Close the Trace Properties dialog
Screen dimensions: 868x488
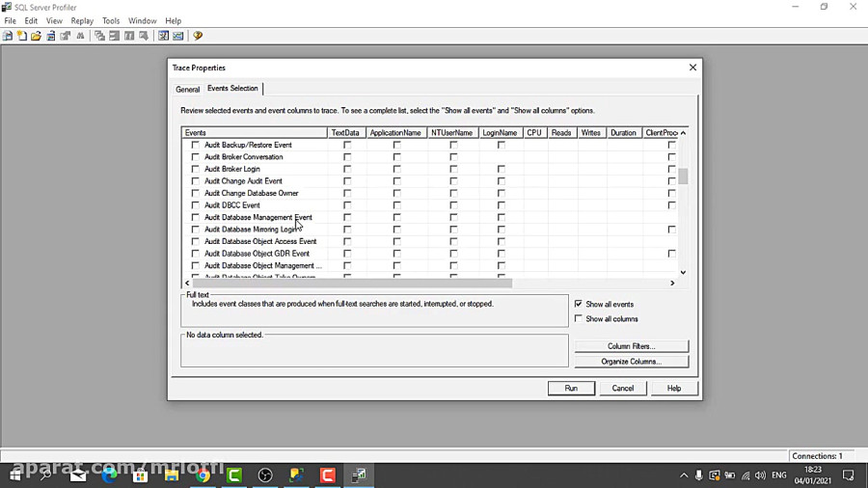[692, 68]
